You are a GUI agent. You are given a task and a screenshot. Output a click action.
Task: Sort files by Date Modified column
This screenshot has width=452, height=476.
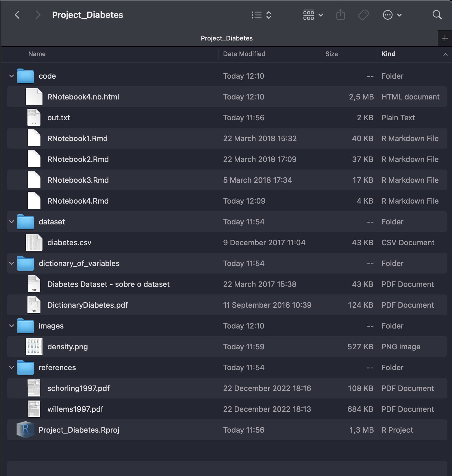244,54
